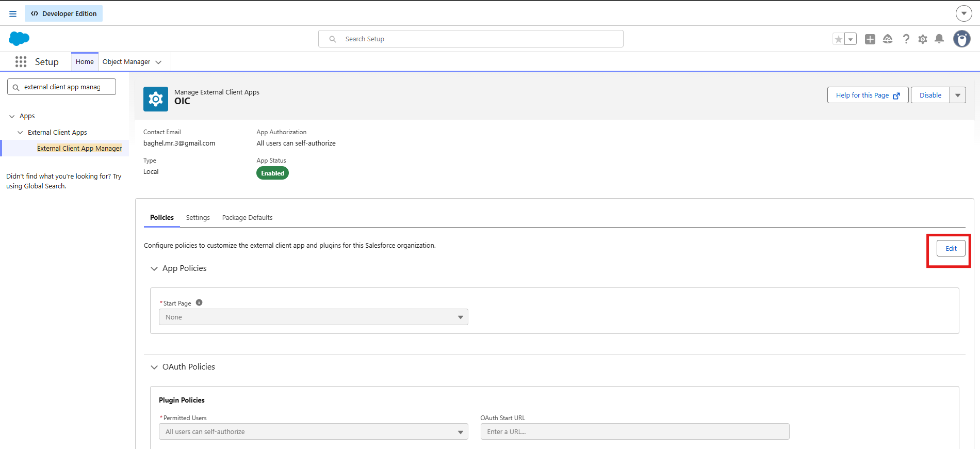Image resolution: width=980 pixels, height=449 pixels.
Task: Click the Developer Edition badge
Action: (x=64, y=13)
